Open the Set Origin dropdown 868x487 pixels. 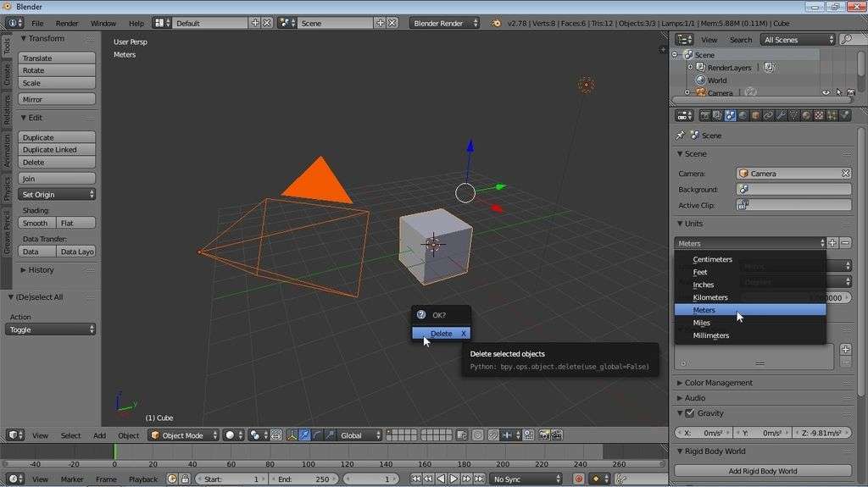pyautogui.click(x=57, y=194)
